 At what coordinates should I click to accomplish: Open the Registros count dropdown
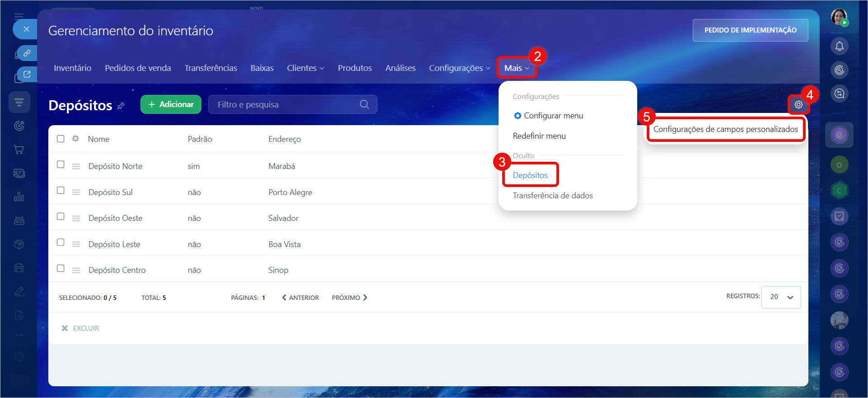[x=781, y=297]
